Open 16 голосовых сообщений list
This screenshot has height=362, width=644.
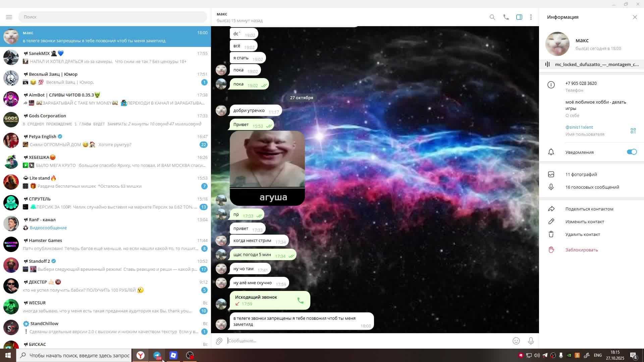click(x=592, y=187)
